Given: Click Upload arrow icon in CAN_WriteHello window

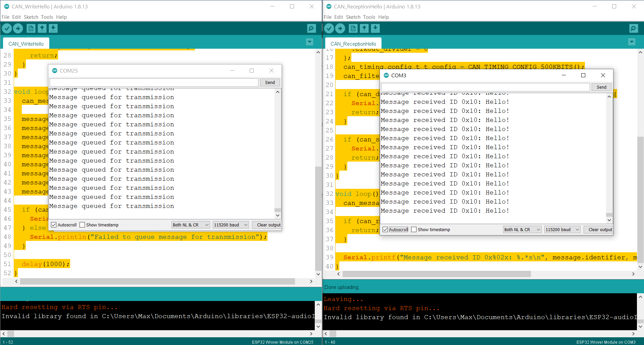Looking at the screenshot, I should [x=18, y=29].
